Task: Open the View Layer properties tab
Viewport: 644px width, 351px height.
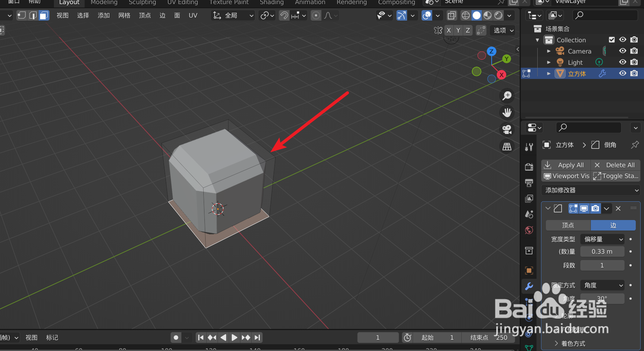Action: 529,198
